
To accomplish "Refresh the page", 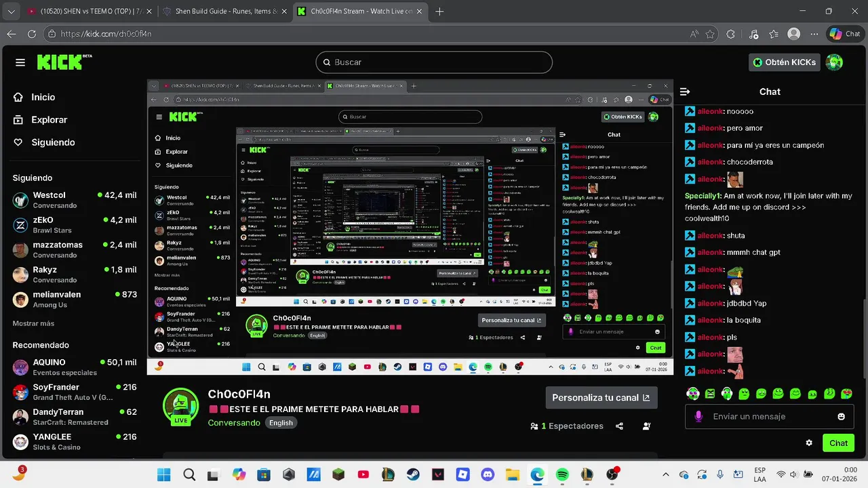I will [x=32, y=34].
